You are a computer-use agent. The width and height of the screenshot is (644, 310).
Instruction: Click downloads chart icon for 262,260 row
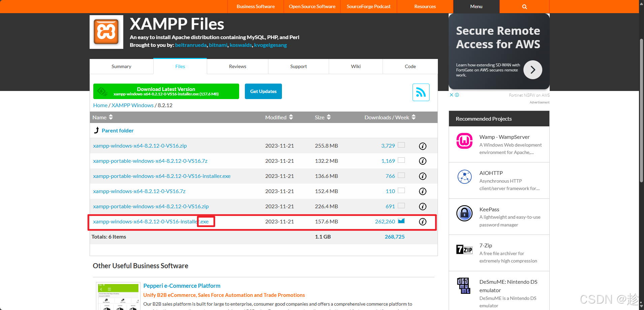pyautogui.click(x=401, y=221)
